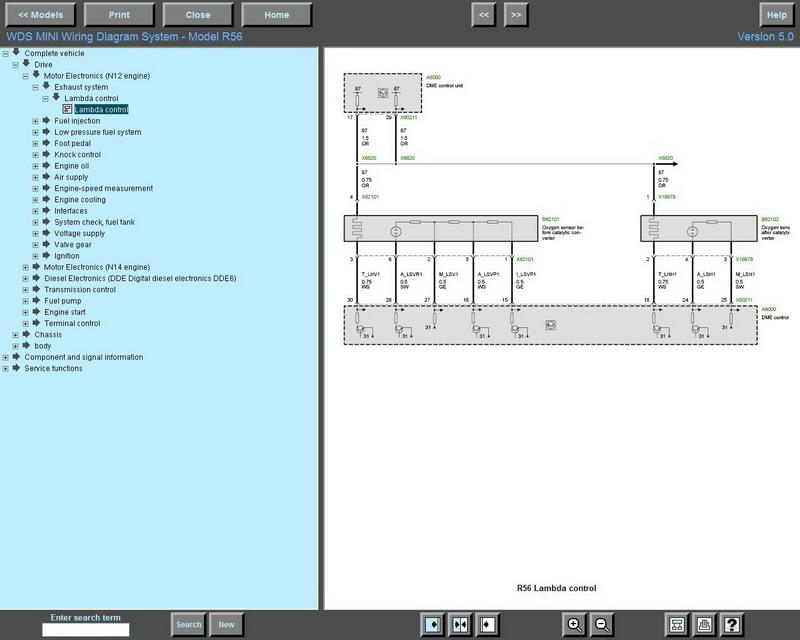The image size is (800, 640).
Task: Click the M_LSH1 wire label
Action: coord(745,275)
